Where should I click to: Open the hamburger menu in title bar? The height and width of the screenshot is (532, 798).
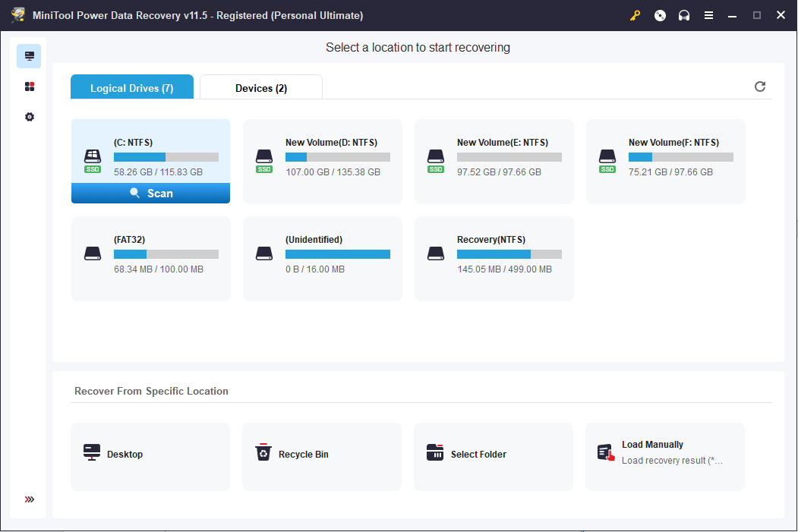click(708, 15)
